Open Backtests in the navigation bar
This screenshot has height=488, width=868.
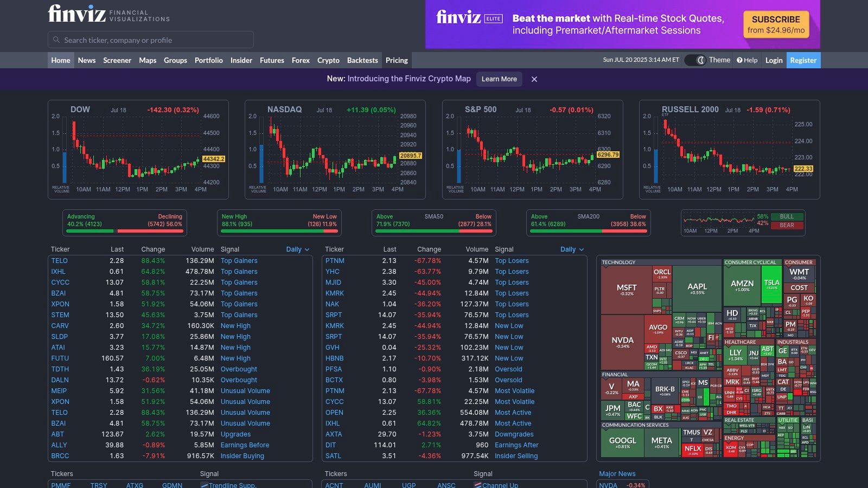(362, 60)
